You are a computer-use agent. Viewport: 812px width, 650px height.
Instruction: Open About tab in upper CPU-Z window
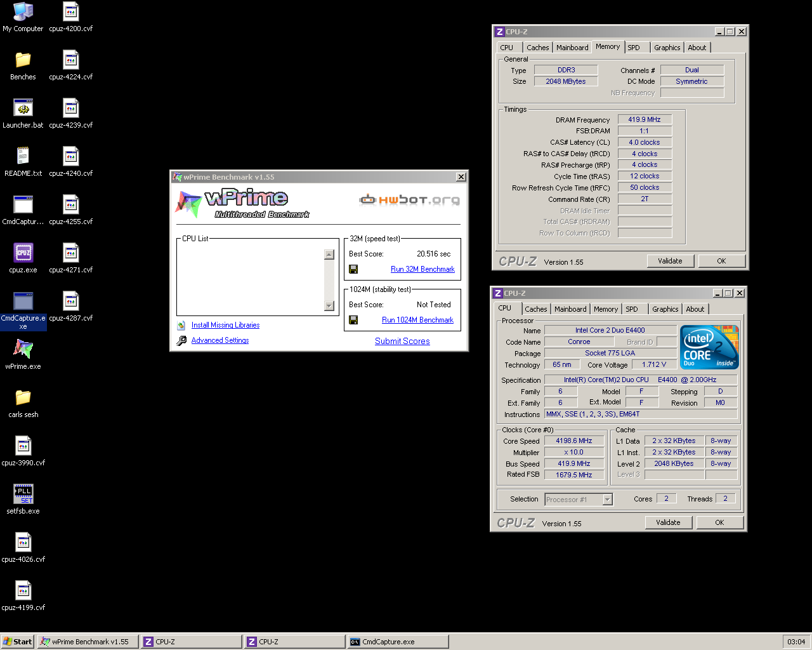697,48
